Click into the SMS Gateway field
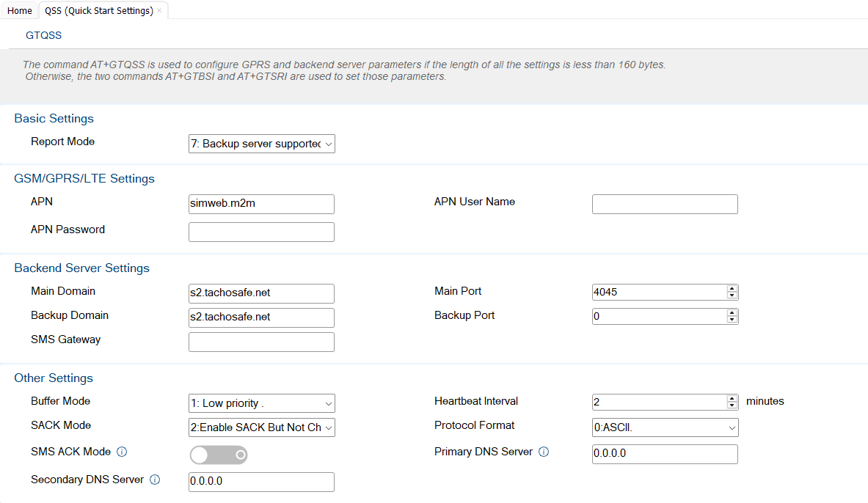 pos(261,342)
